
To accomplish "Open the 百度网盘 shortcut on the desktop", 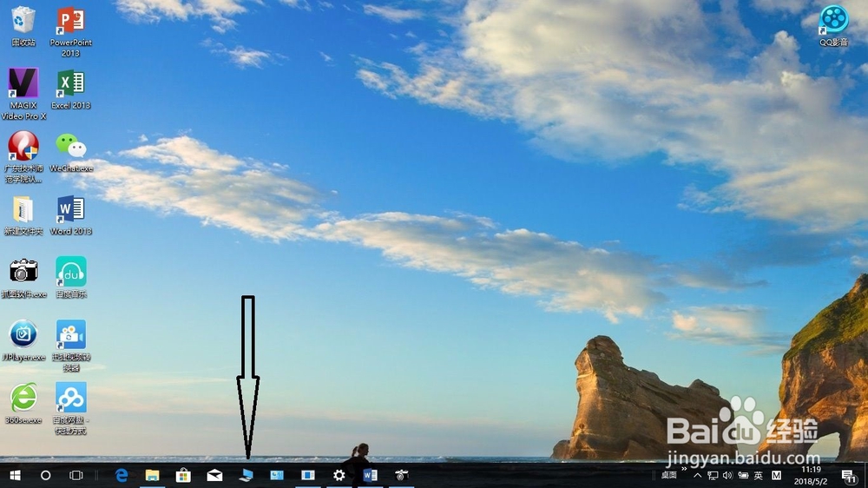I will coord(70,409).
